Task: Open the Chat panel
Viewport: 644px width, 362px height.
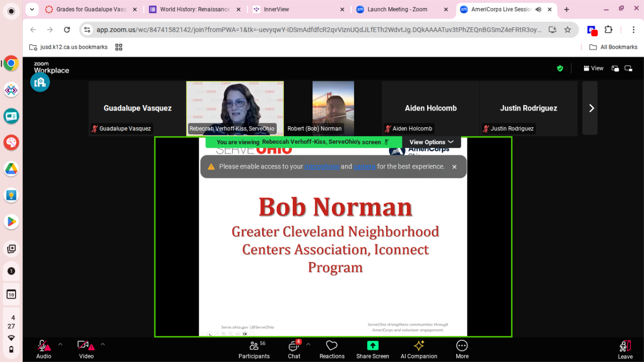Action: pos(294,350)
